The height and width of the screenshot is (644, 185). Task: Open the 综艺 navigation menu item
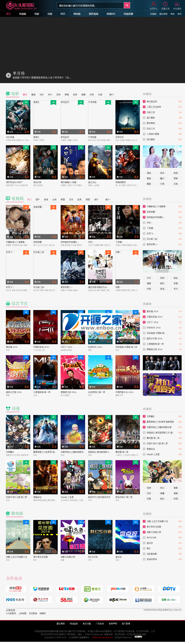pos(63,14)
